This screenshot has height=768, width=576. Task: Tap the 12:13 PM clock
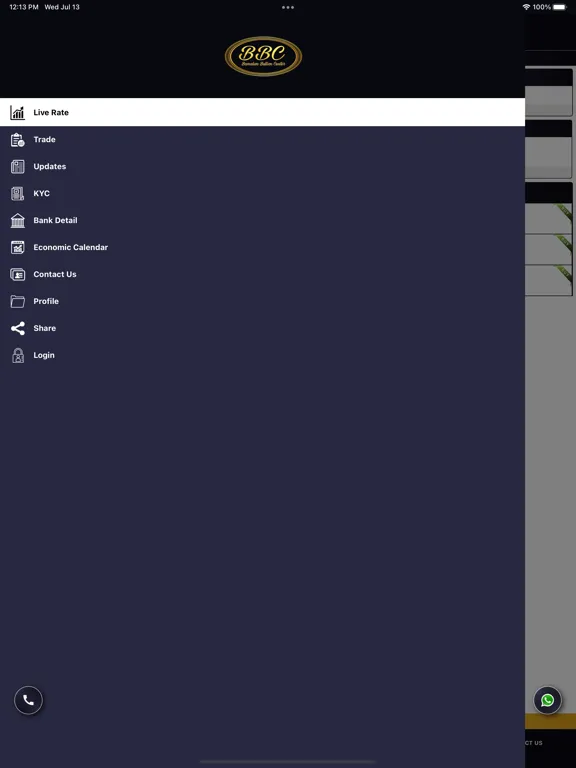tap(24, 7)
